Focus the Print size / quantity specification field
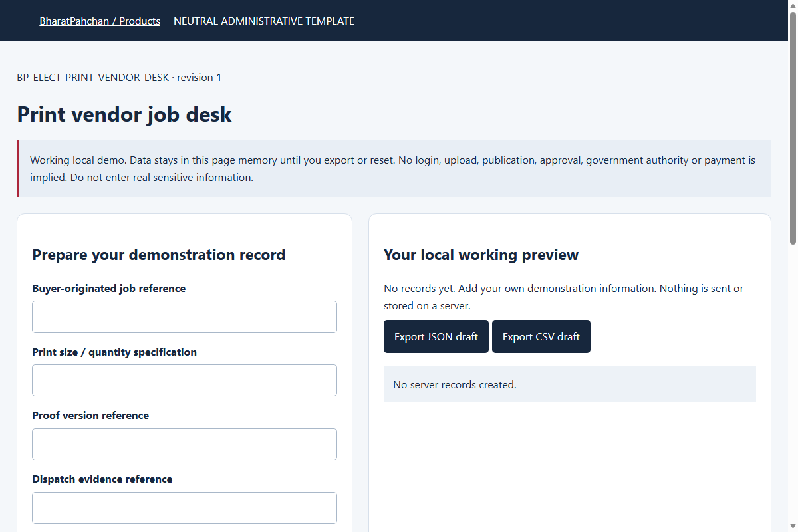798x532 pixels. pos(184,380)
